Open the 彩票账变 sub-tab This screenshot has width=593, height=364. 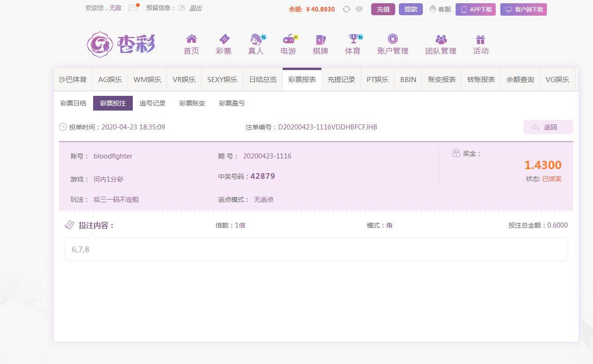pos(192,103)
